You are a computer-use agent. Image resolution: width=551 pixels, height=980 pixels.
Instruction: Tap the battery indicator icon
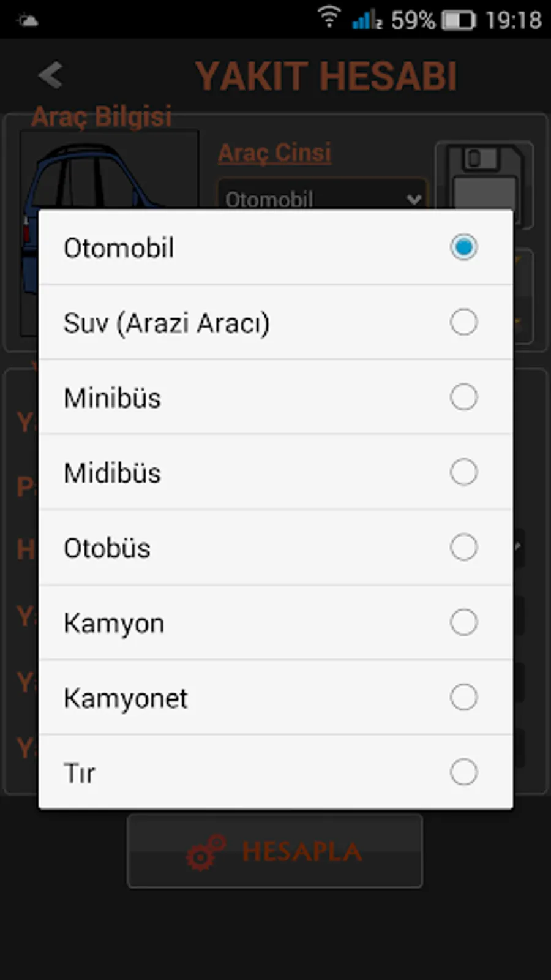459,20
